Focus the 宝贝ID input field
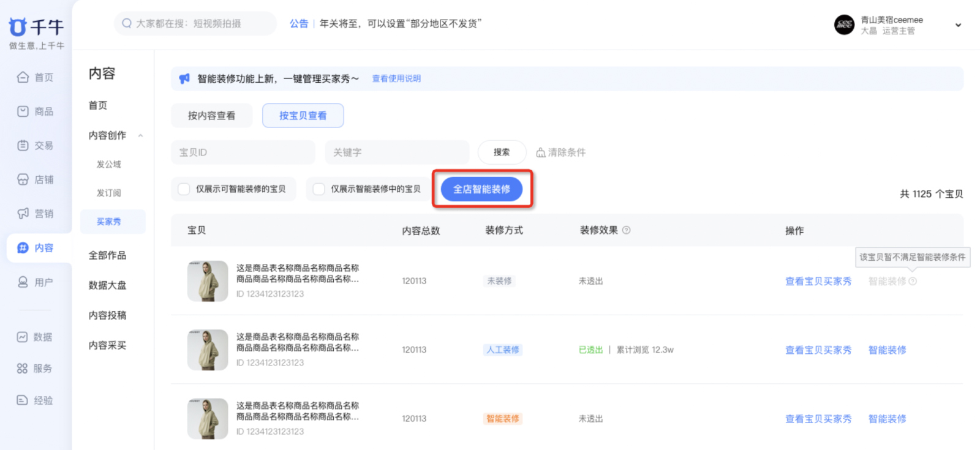This screenshot has height=450, width=980. point(243,152)
